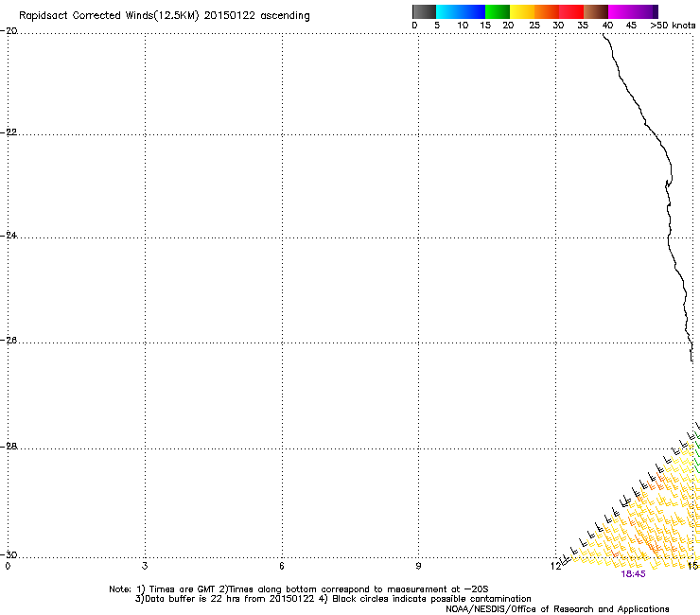Click the legend label 45
The width and height of the screenshot is (700, 615).
point(631,26)
